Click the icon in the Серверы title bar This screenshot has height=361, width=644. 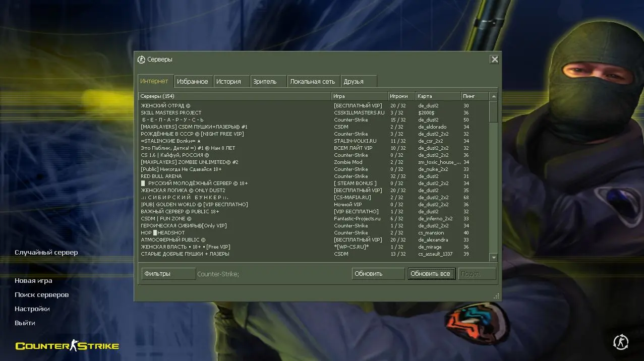coord(141,59)
